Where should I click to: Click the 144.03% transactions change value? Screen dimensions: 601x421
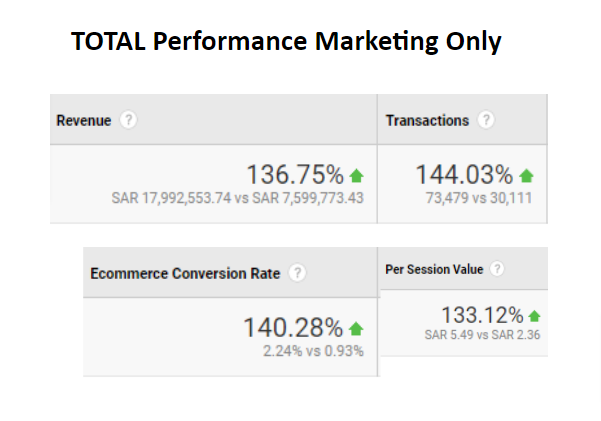pos(464,175)
